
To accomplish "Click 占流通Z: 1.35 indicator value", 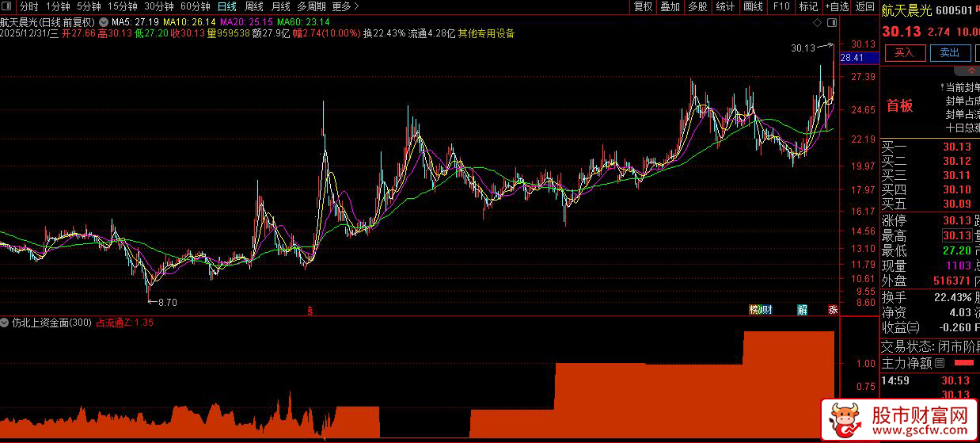I will point(125,323).
